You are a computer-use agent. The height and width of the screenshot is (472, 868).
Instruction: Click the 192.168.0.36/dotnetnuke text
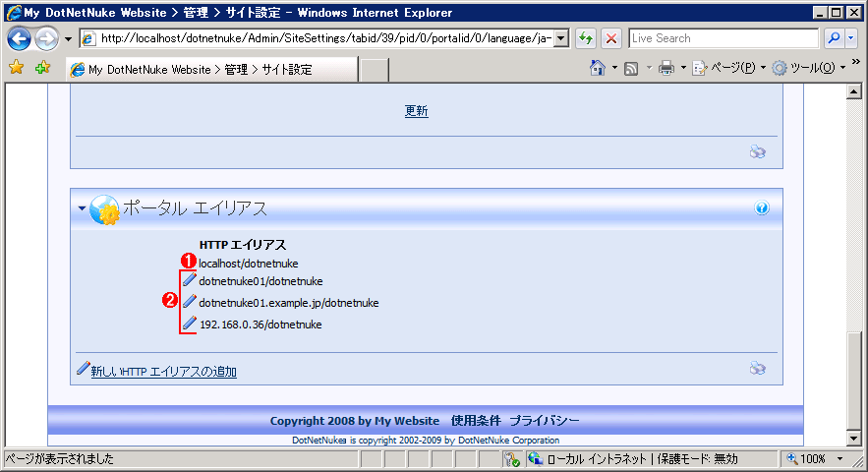[x=260, y=324]
